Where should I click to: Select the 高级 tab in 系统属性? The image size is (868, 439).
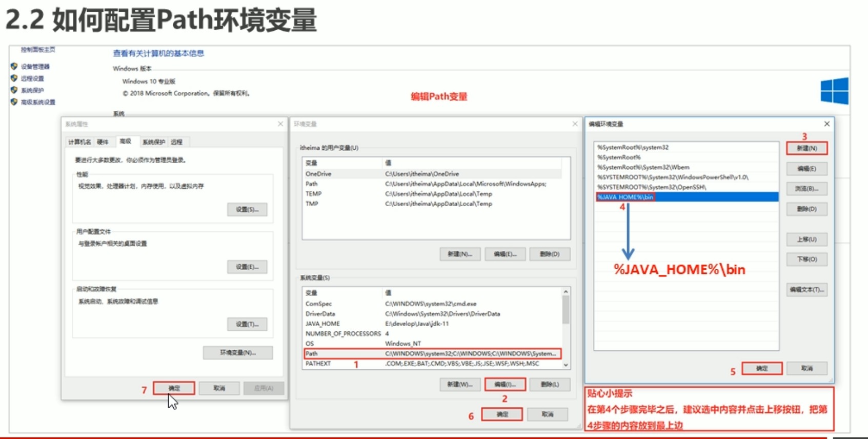tap(126, 141)
